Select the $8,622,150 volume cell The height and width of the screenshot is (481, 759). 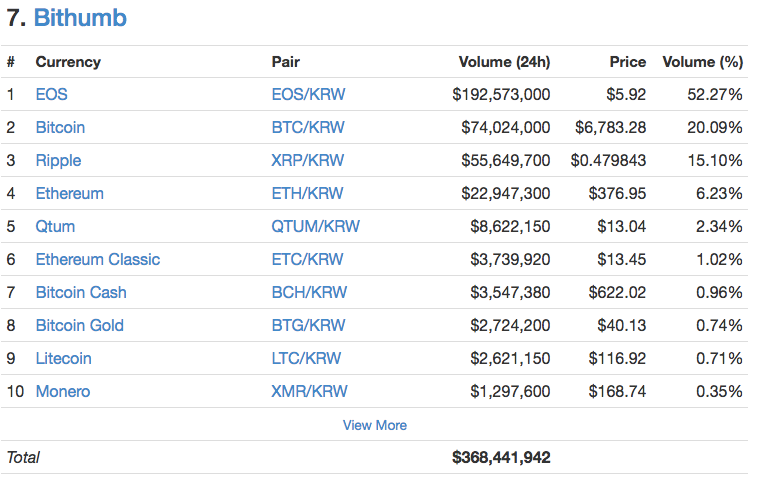[510, 226]
